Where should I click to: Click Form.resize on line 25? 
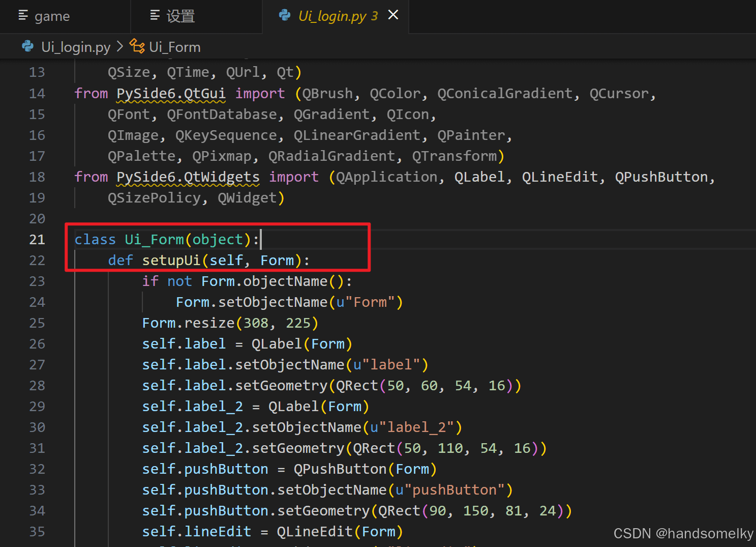pos(188,323)
